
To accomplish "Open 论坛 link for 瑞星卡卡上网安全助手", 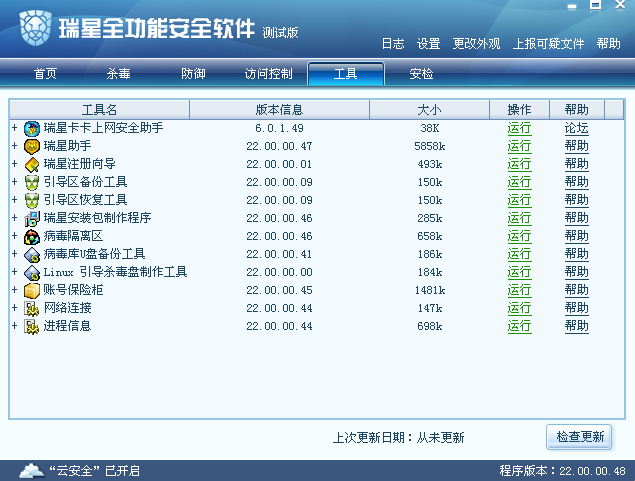I will pyautogui.click(x=577, y=129).
